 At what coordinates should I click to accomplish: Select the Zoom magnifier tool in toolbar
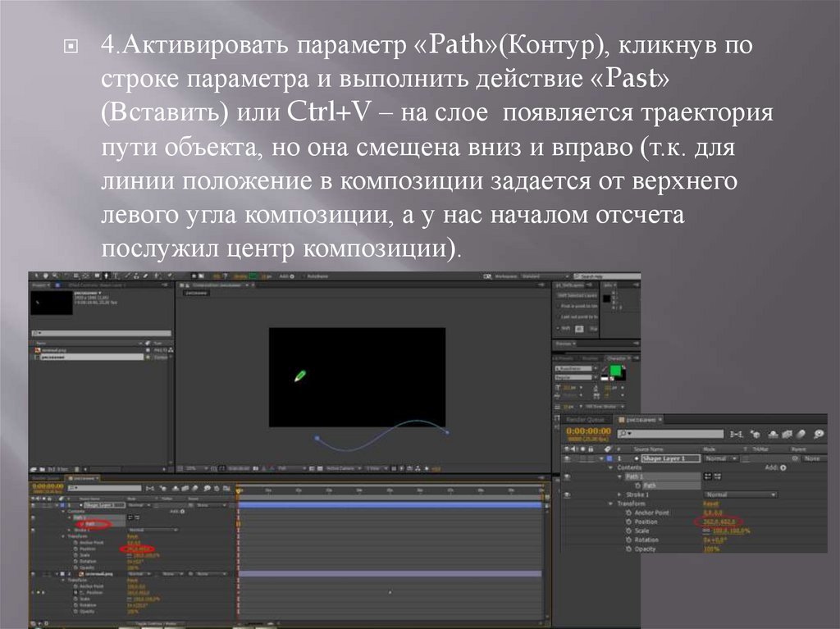click(56, 276)
